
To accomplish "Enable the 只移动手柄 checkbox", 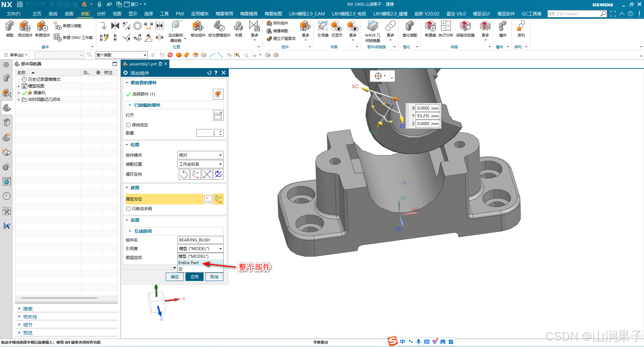I will pos(128,209).
